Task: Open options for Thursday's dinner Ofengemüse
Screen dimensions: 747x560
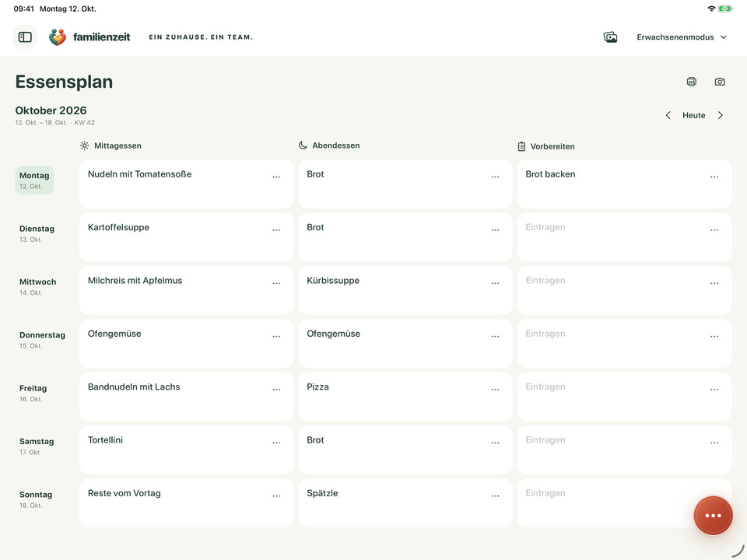Action: click(496, 336)
